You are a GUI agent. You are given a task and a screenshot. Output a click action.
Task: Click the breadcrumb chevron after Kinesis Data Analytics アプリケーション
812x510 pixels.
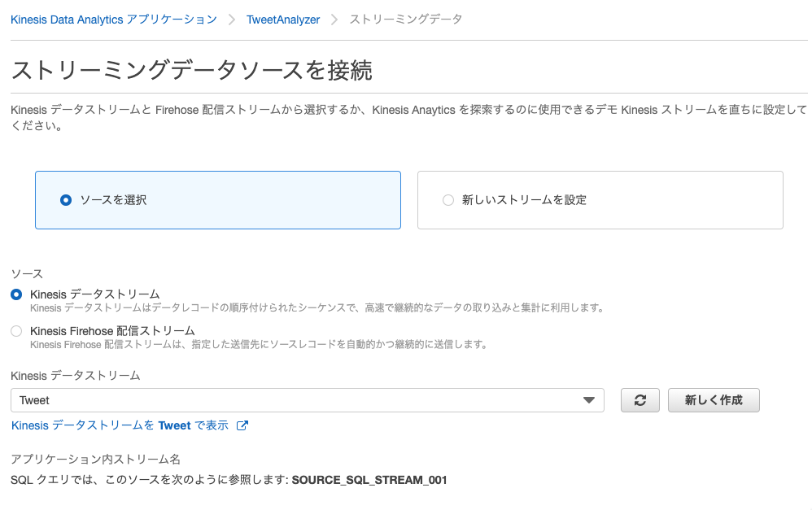click(x=232, y=20)
